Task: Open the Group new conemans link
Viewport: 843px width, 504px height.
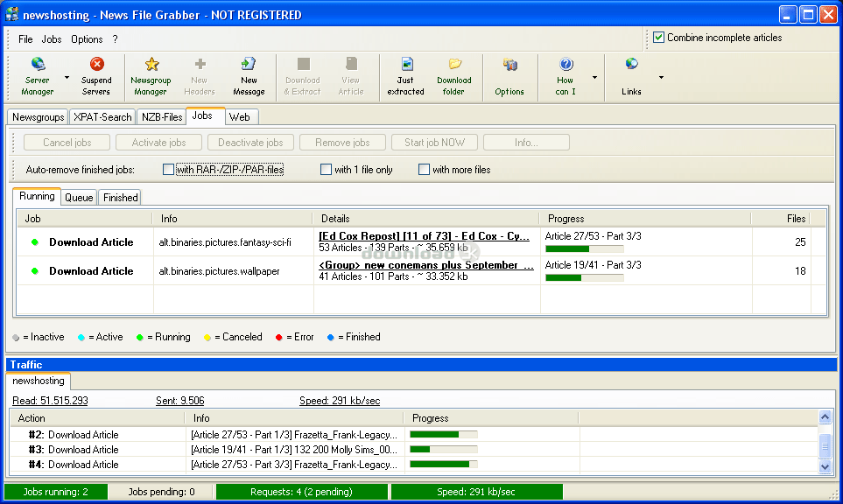Action: pyautogui.click(x=426, y=265)
